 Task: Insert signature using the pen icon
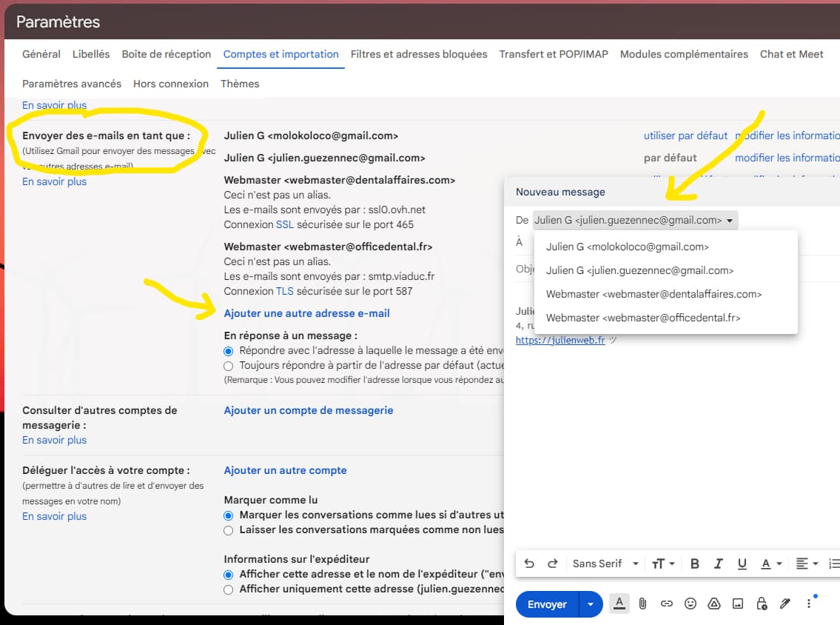point(785,604)
